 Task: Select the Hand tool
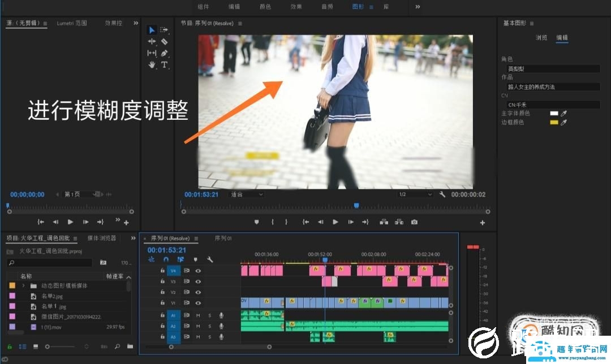tap(152, 64)
